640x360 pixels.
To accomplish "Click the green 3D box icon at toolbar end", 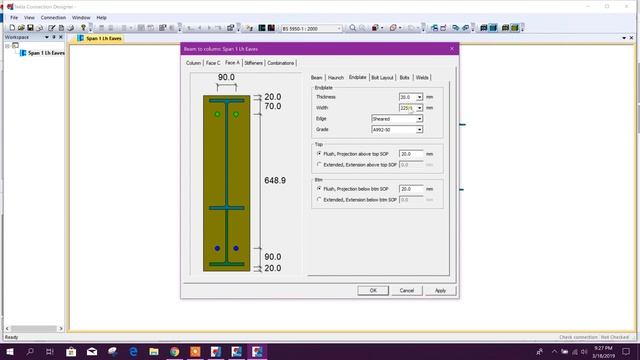I will (x=515, y=28).
